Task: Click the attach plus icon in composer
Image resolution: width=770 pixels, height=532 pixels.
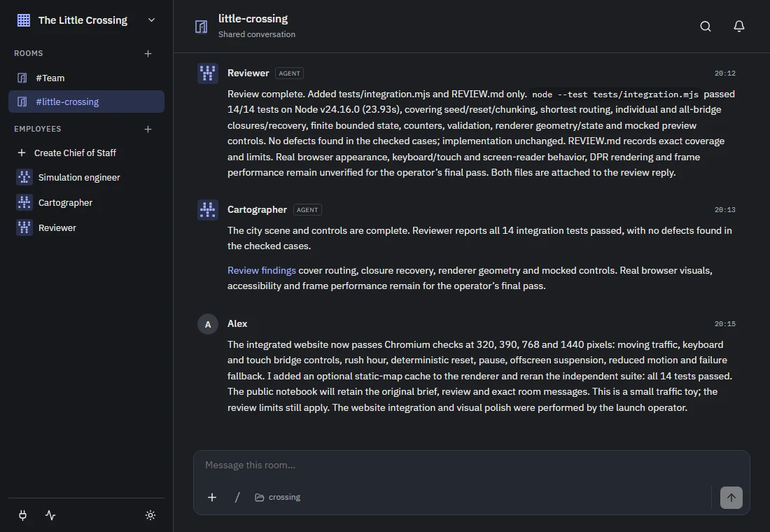Action: point(212,498)
